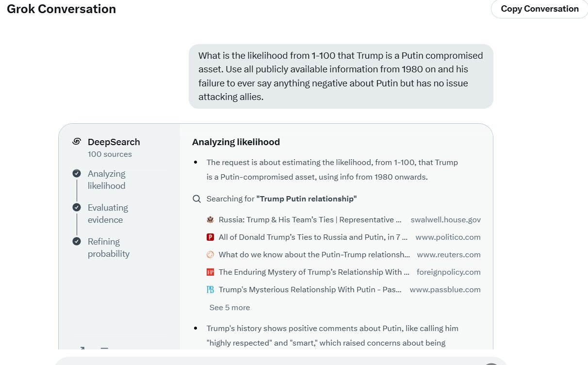The image size is (588, 365).
Task: Click the search magnifier icon beside "Searching for"
Action: 196,199
